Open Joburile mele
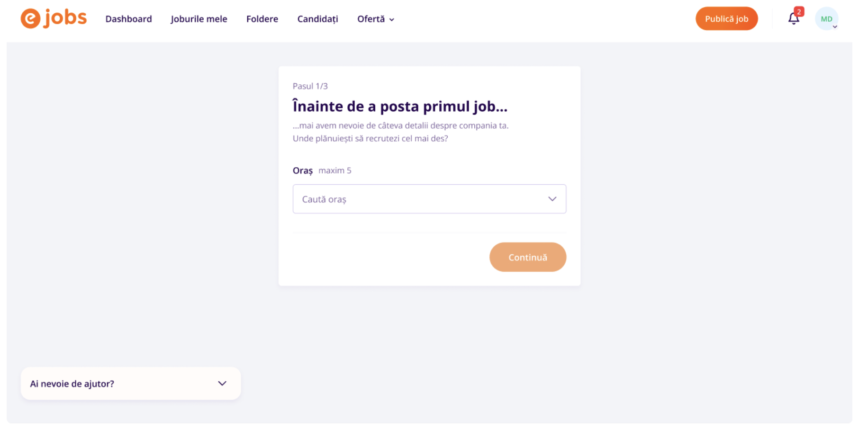868x430 pixels. point(199,19)
